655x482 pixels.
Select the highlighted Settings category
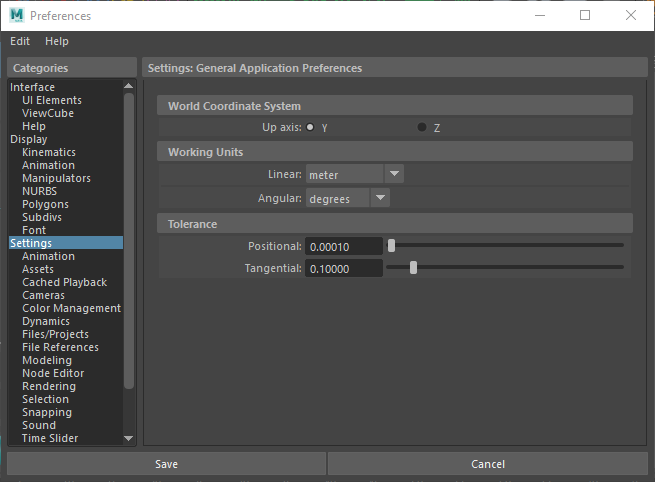point(66,243)
